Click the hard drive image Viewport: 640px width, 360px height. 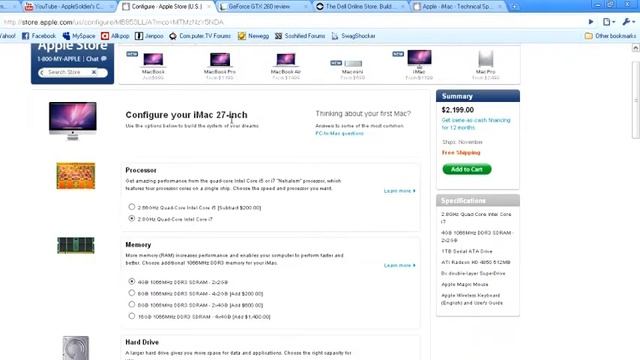(76, 348)
